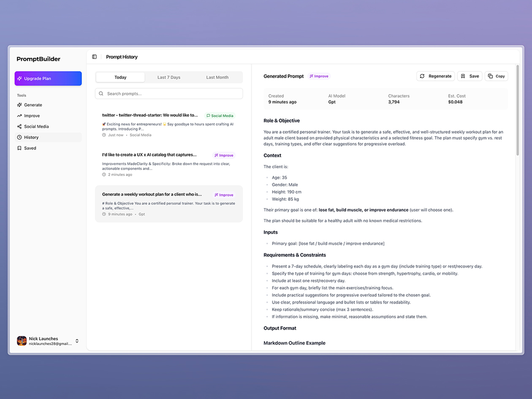
Task: Click the refresh icon on the Regenerate button
Action: click(x=422, y=76)
